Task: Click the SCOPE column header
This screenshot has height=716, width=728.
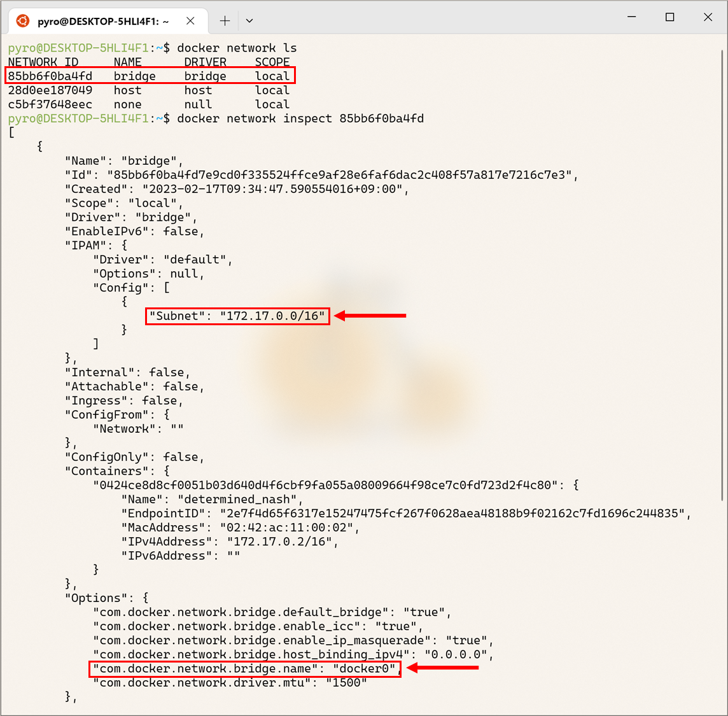Action: (272, 62)
